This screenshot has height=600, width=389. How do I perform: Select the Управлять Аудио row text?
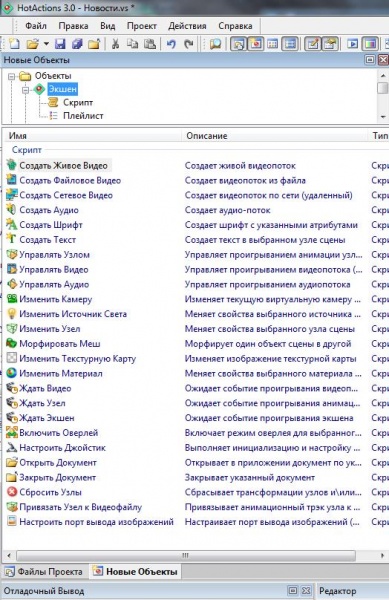pyautogui.click(x=54, y=284)
